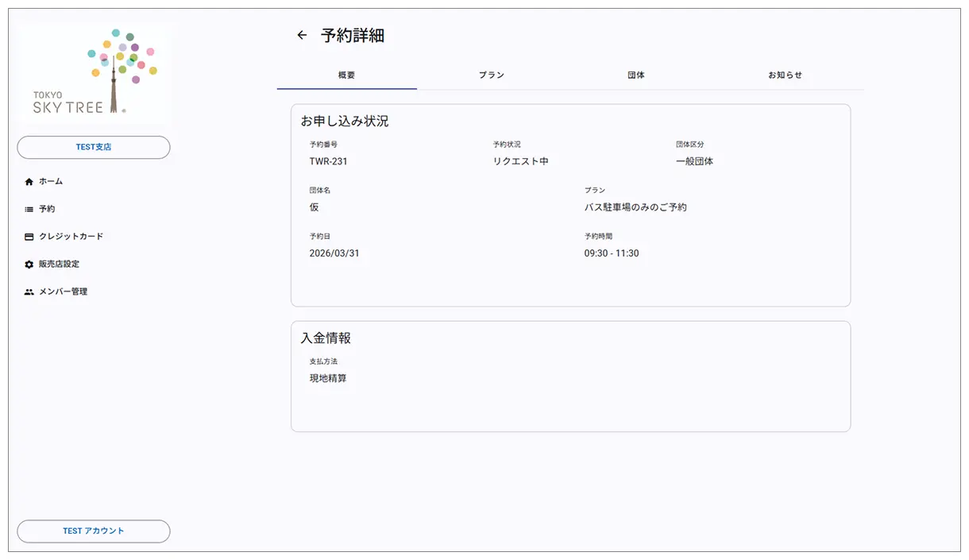The image size is (969, 560).
Task: Click the people icon beside メンバー管理
Action: [28, 292]
